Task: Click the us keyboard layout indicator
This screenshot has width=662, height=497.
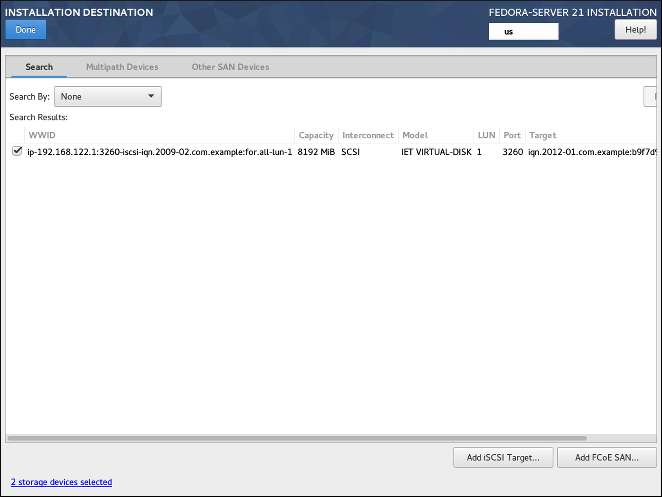Action: click(x=522, y=31)
